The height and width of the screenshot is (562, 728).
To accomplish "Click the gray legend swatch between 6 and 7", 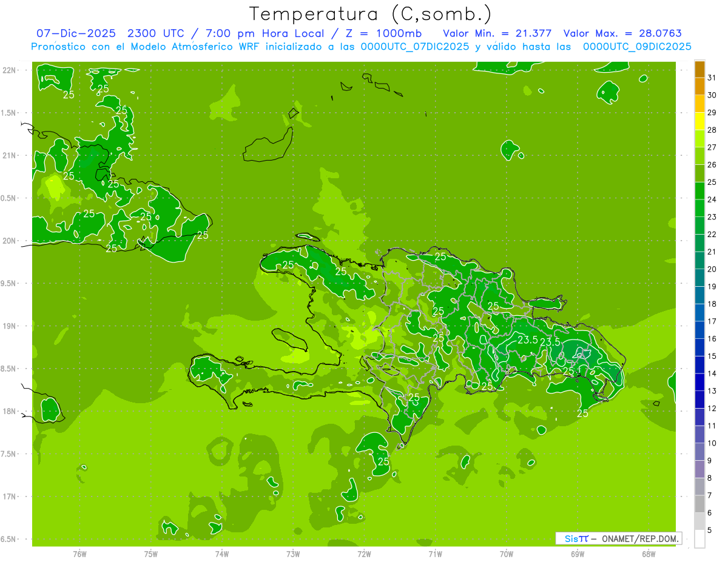I will (699, 504).
